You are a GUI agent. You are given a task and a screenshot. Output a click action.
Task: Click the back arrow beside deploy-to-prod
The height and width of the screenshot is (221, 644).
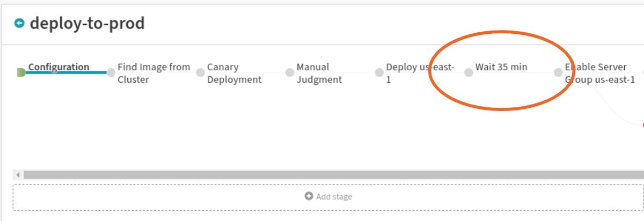pyautogui.click(x=19, y=23)
